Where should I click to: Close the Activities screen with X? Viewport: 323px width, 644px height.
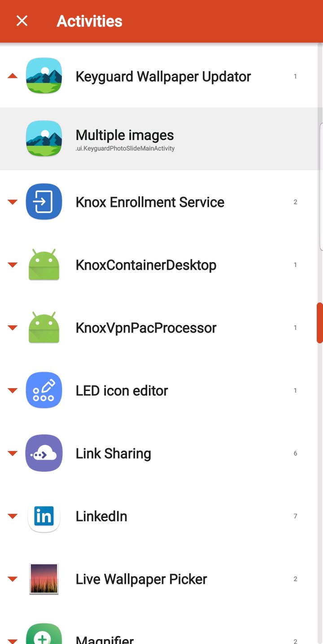point(22,21)
